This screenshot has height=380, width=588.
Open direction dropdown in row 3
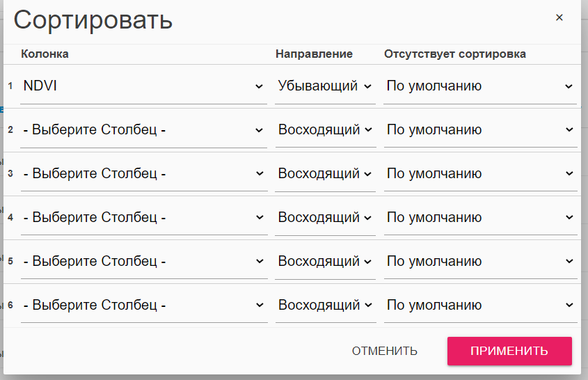coord(325,174)
